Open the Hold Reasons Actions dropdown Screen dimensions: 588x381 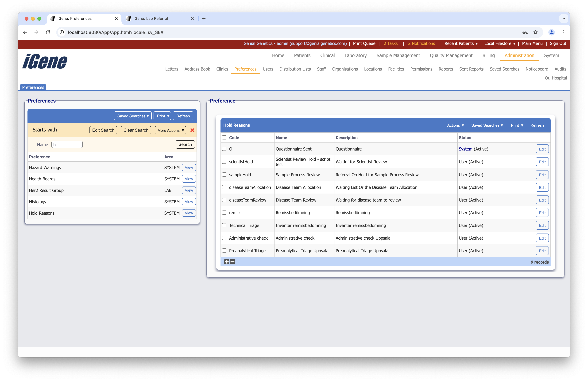(x=455, y=125)
